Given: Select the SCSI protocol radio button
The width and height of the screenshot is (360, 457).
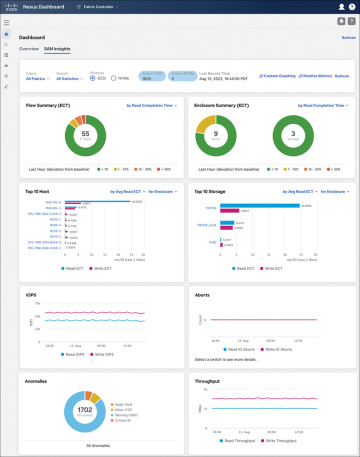Looking at the screenshot, I should point(93,78).
